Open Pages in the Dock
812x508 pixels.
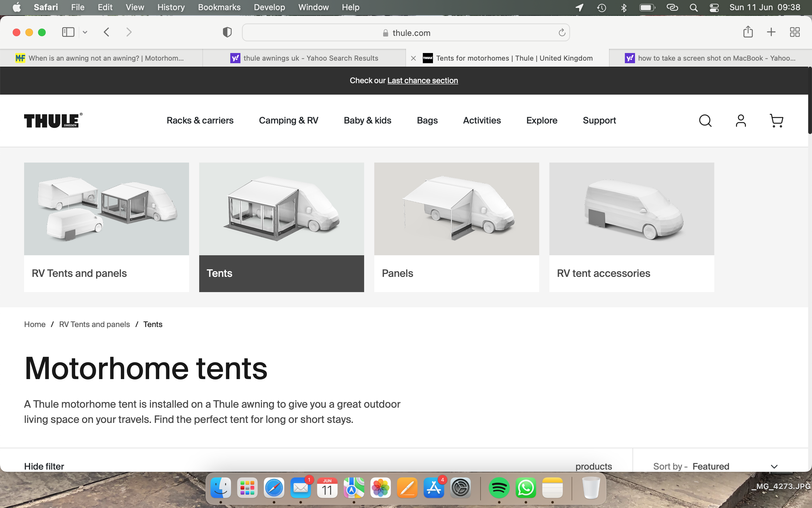click(407, 488)
